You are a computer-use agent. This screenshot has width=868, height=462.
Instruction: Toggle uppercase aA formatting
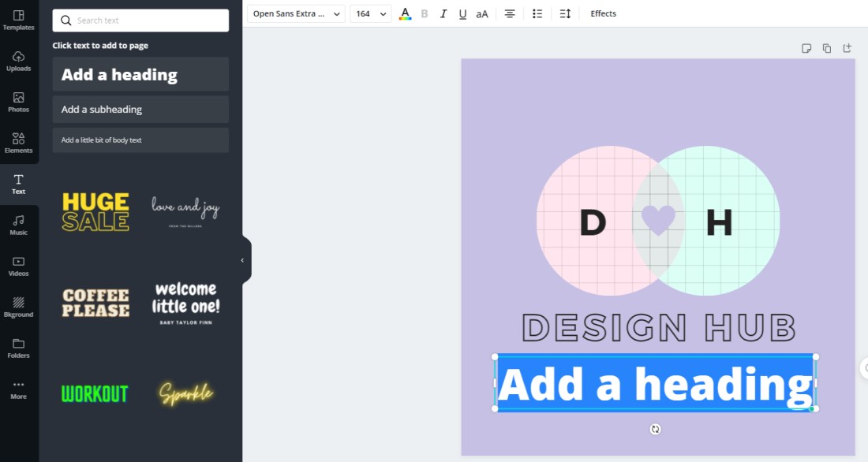[482, 14]
